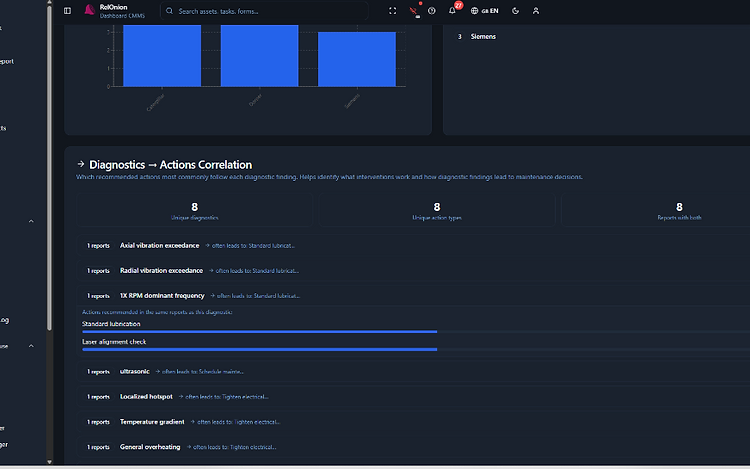Toggle dark mode moon icon

coord(516,11)
